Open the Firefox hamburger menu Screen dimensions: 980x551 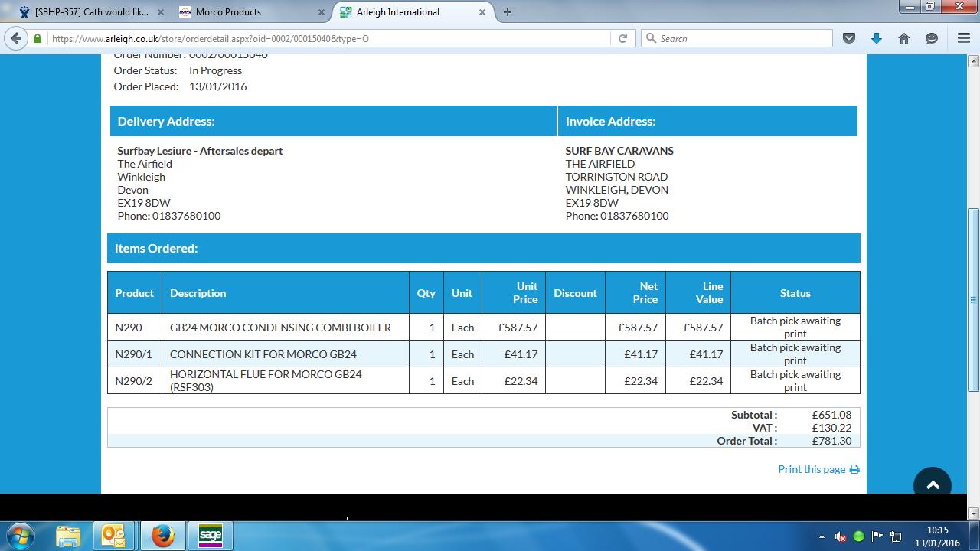(x=964, y=38)
